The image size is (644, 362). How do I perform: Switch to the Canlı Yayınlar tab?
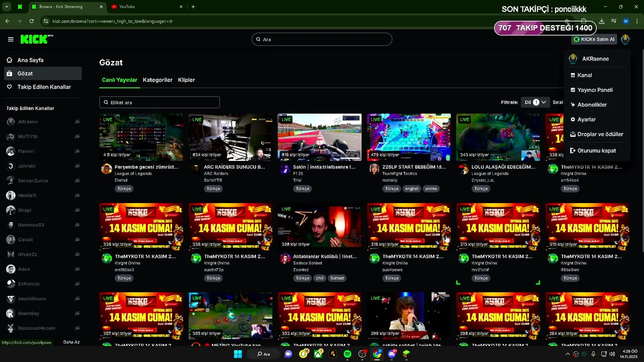point(119,80)
